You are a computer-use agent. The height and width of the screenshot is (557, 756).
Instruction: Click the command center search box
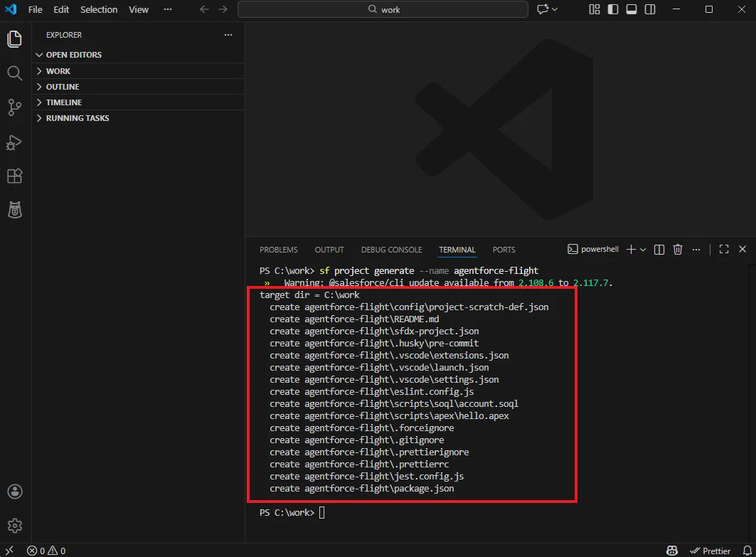(x=383, y=9)
